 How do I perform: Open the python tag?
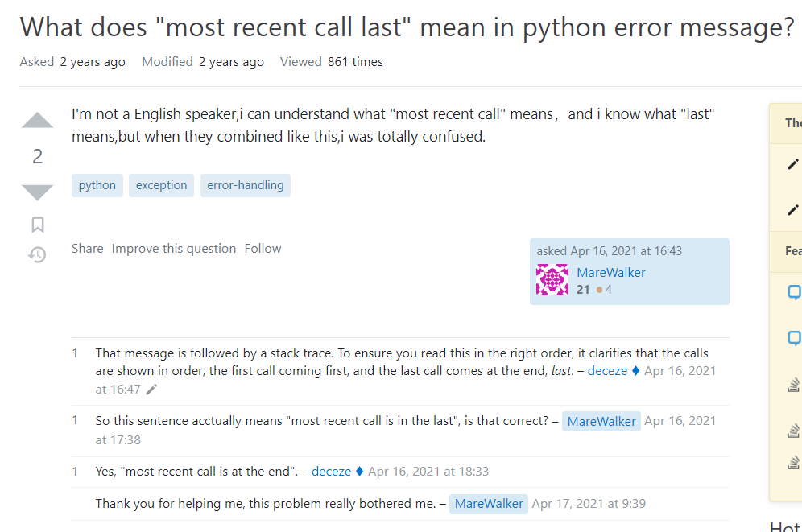pos(97,185)
